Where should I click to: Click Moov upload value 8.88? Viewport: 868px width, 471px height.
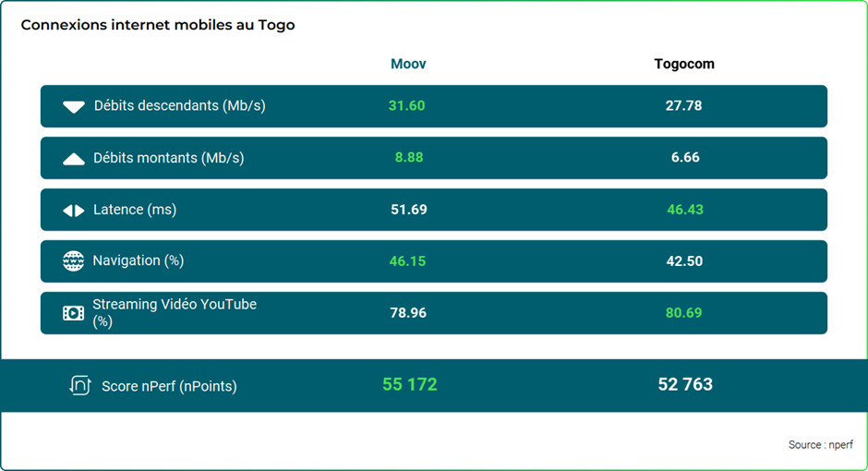click(x=409, y=157)
